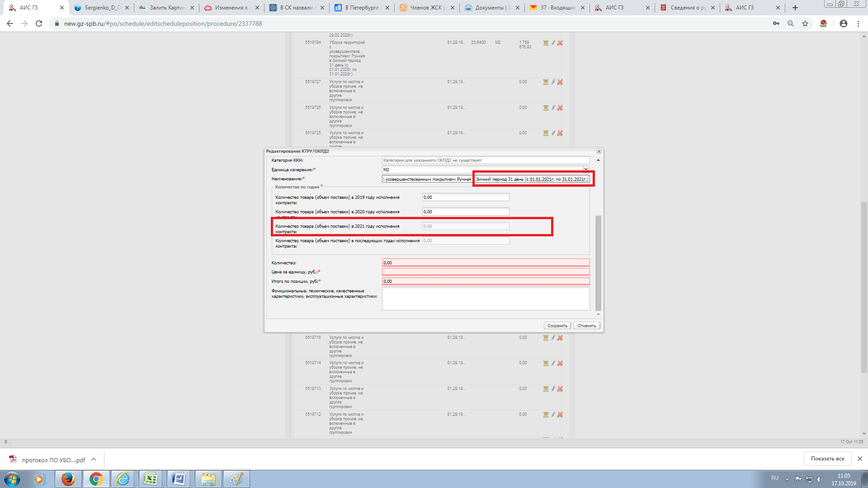This screenshot has width=868, height=488.
Task: Open the signature extension icon
Action: 823,23
